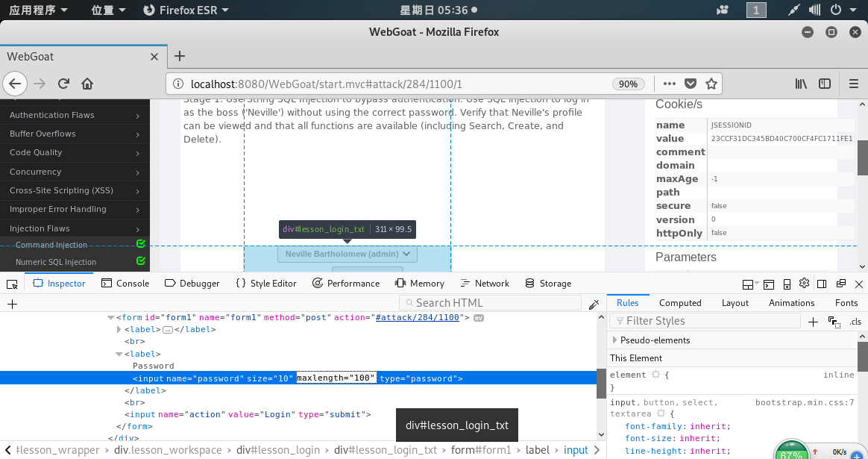This screenshot has height=459, width=868.
Task: Click the 'ev' event listener badge on form
Action: coord(478,318)
